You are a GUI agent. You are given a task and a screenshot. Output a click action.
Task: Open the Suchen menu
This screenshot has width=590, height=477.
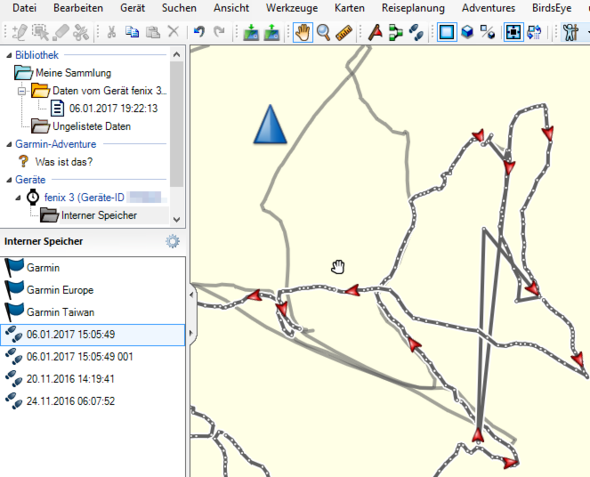[179, 8]
